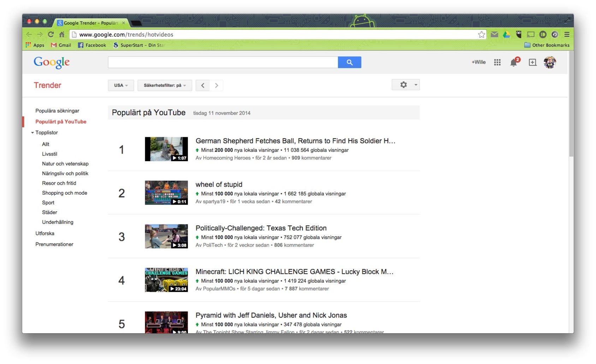Reload the page with refresh icon

(51, 35)
